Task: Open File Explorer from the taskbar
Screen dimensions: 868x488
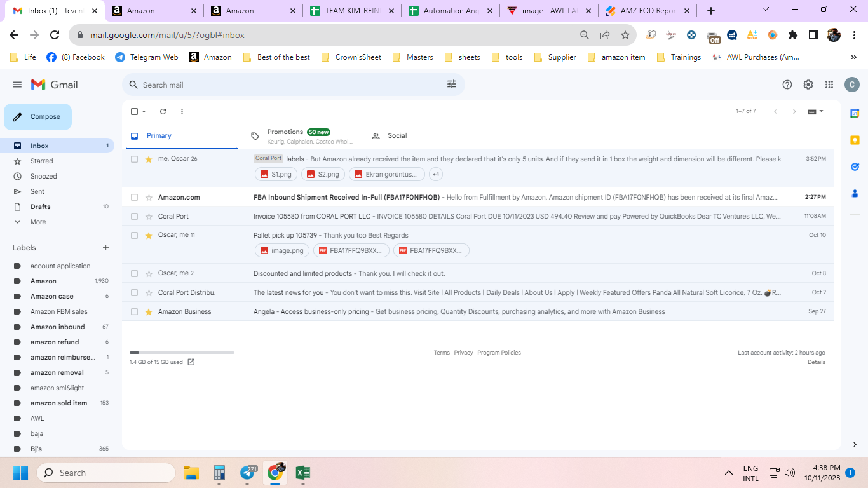Action: pos(191,473)
